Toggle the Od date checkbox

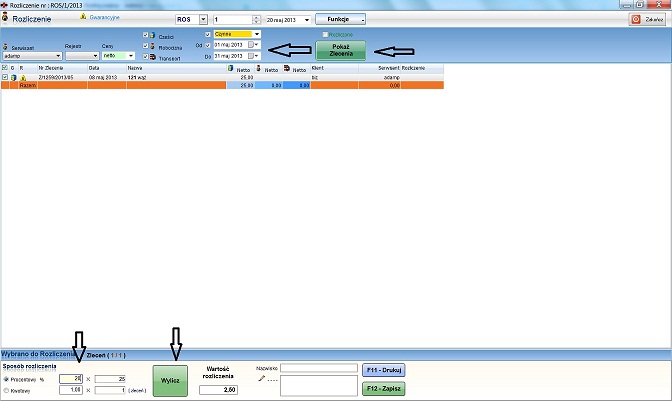pyautogui.click(x=208, y=45)
